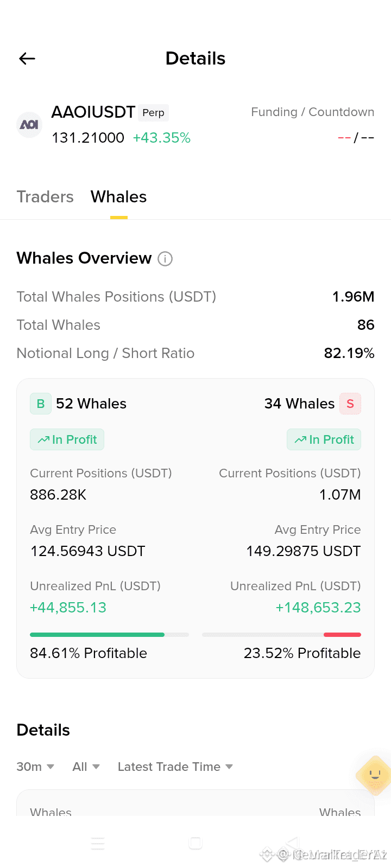Tap the red S sell badge
Image resolution: width=391 pixels, height=868 pixels.
[x=350, y=404]
